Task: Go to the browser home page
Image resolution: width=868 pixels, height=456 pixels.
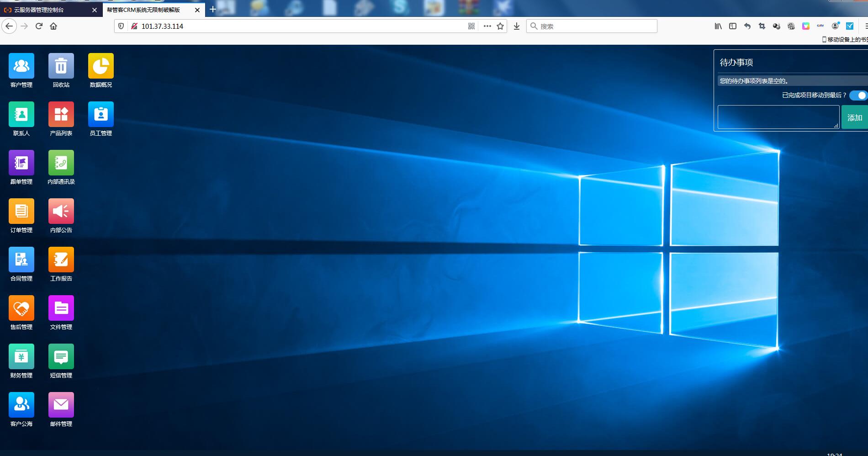Action: [x=53, y=26]
